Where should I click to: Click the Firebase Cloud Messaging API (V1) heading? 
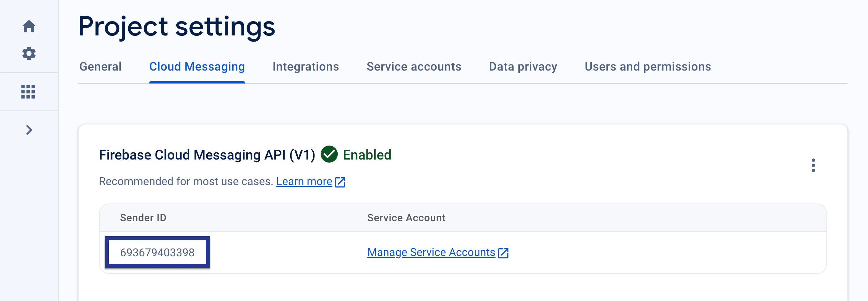click(207, 155)
